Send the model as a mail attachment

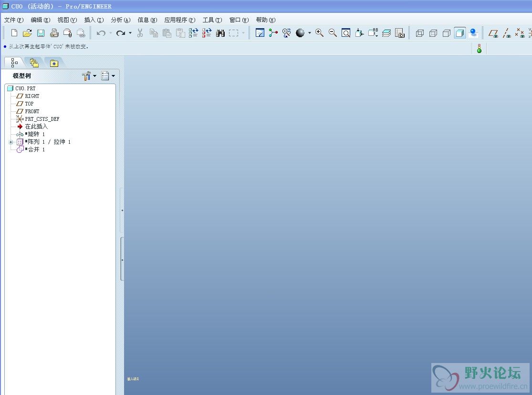(68, 33)
